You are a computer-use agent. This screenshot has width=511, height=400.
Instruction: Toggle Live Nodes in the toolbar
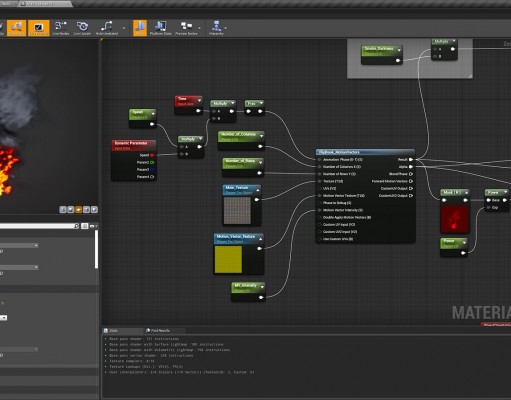click(61, 28)
